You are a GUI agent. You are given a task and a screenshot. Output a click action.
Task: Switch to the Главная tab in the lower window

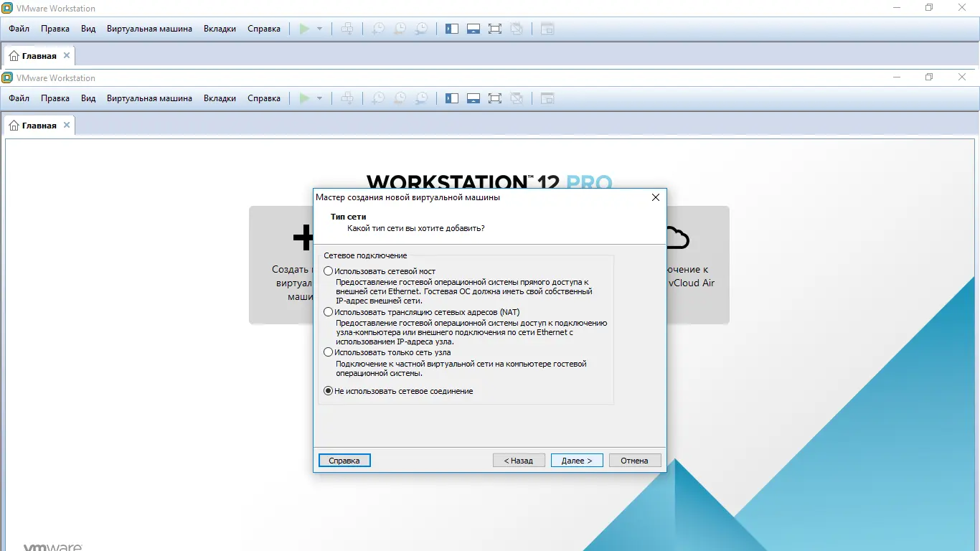39,125
